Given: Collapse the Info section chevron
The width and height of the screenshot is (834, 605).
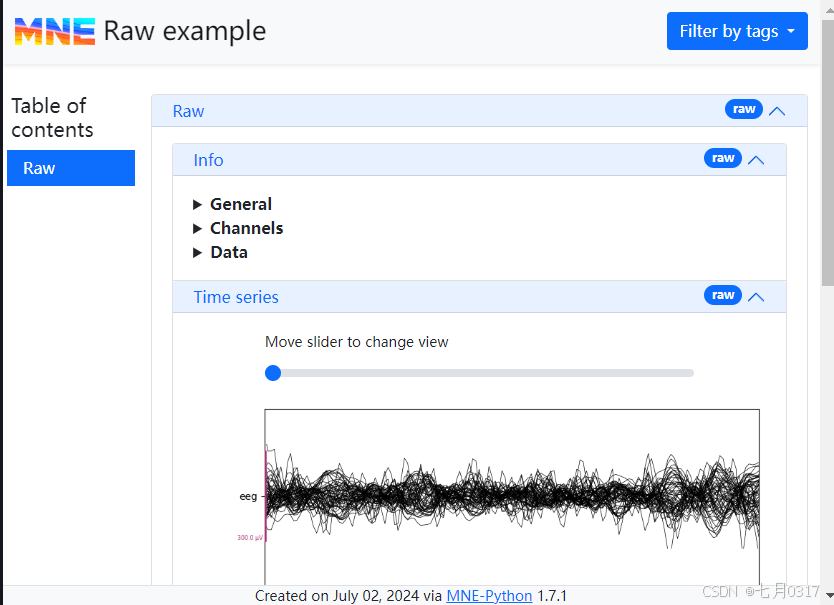Looking at the screenshot, I should pyautogui.click(x=756, y=160).
